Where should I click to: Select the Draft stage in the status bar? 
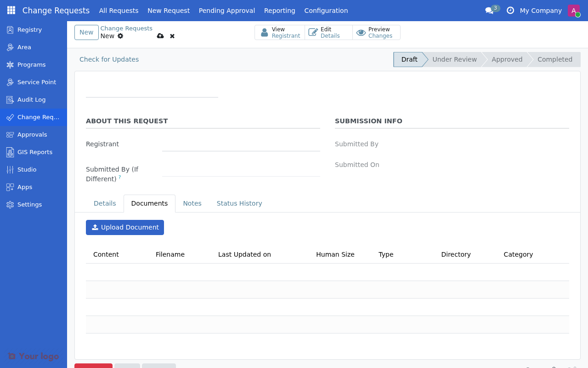coord(409,59)
